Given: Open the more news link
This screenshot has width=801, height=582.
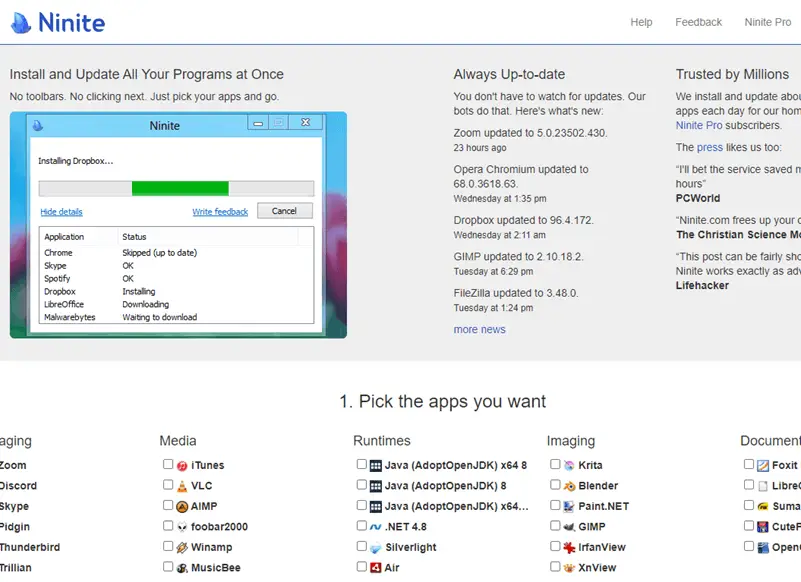Looking at the screenshot, I should coord(480,330).
